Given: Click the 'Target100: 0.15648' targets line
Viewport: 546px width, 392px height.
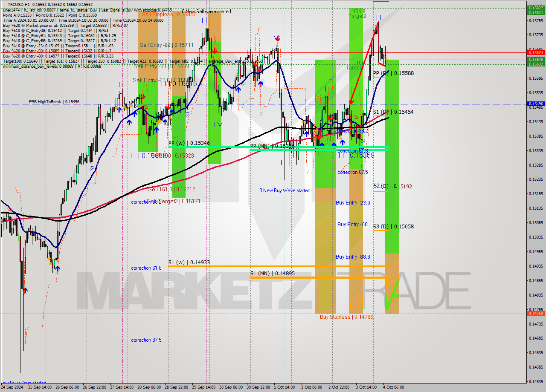Looking at the screenshot, I should pyautogui.click(x=132, y=61).
